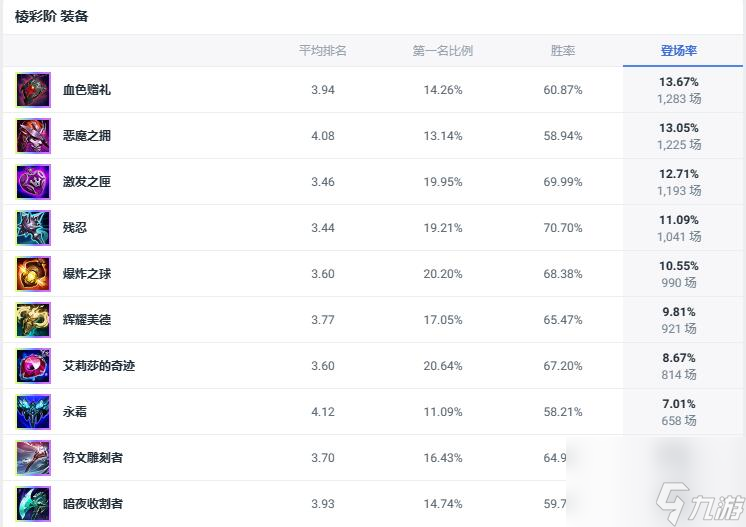
Task: Click the 1,283 场 games count
Action: 679,99
